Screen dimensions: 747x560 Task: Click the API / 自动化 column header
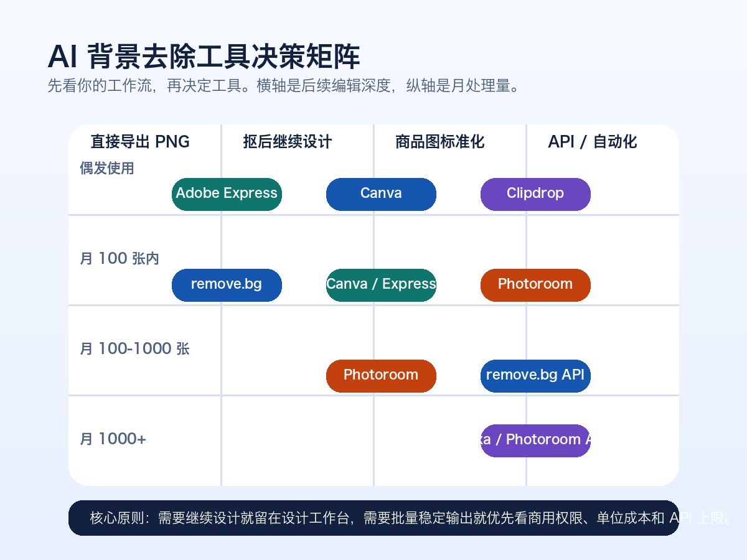[593, 142]
